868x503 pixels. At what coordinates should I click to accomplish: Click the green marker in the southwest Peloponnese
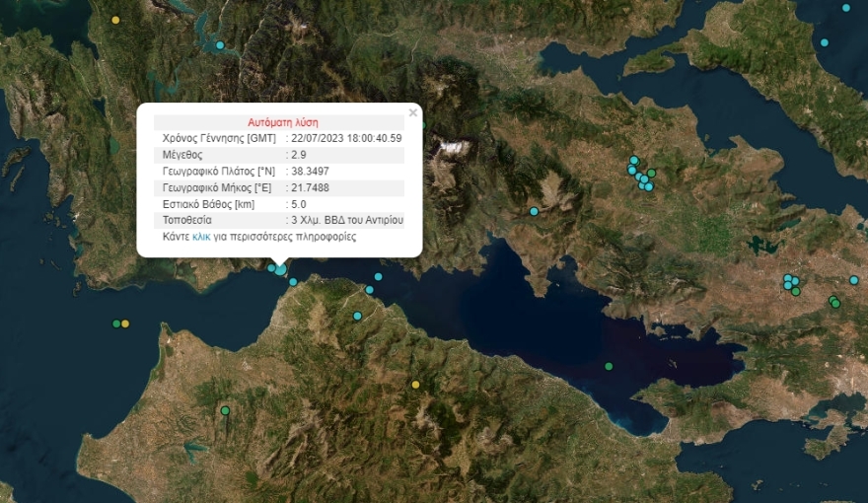click(225, 410)
